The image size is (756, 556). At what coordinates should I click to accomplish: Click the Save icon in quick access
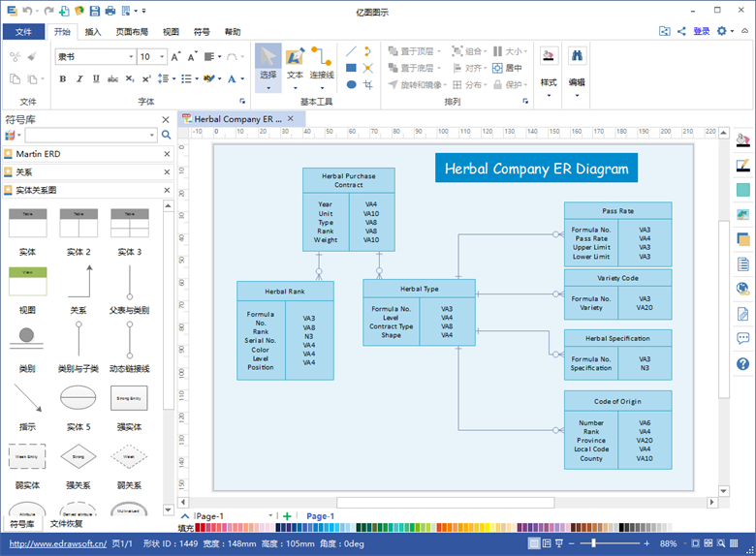(95, 11)
